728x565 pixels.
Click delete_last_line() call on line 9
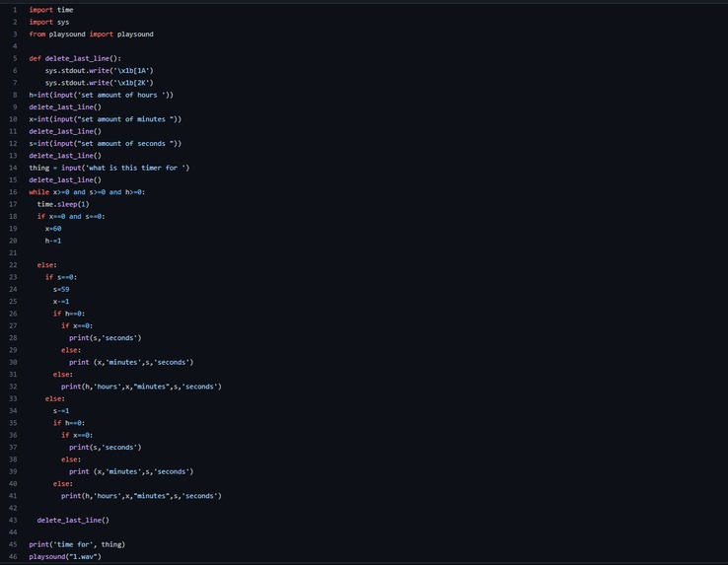click(65, 106)
